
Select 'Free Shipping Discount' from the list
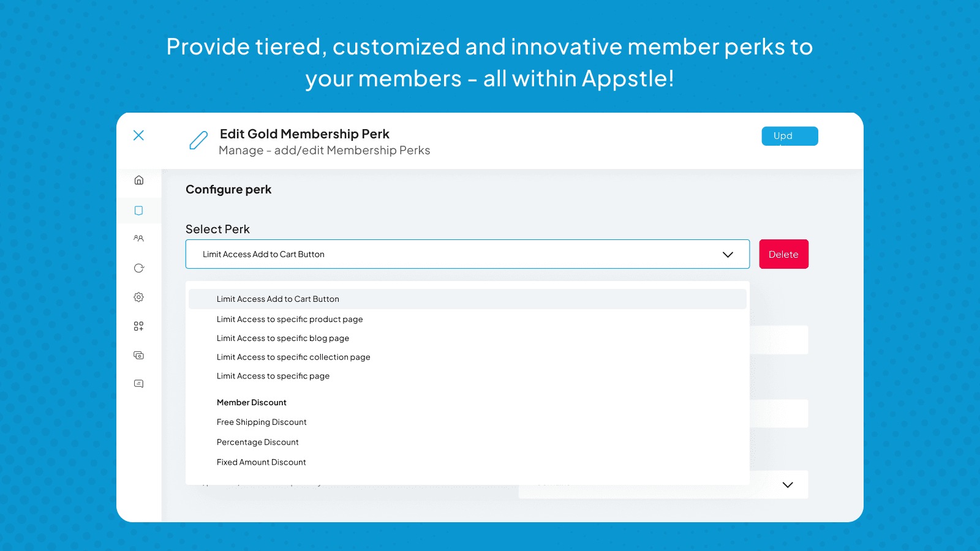pyautogui.click(x=261, y=422)
